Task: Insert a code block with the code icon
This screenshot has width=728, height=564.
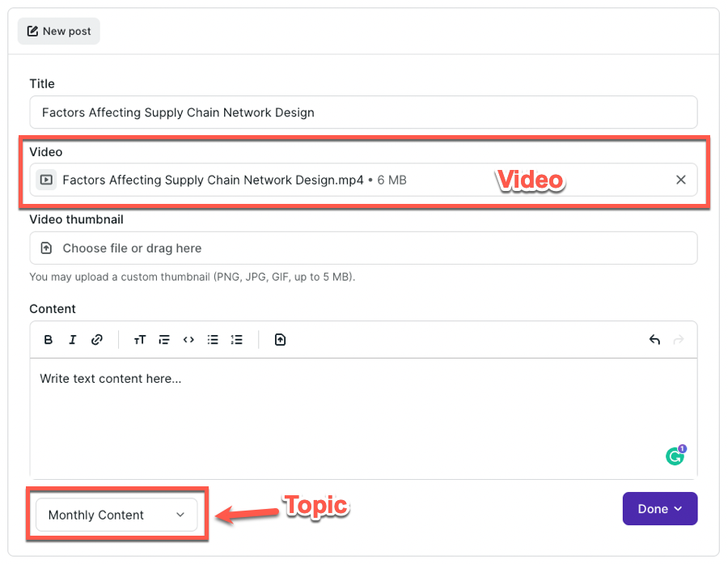Action: [x=188, y=340]
